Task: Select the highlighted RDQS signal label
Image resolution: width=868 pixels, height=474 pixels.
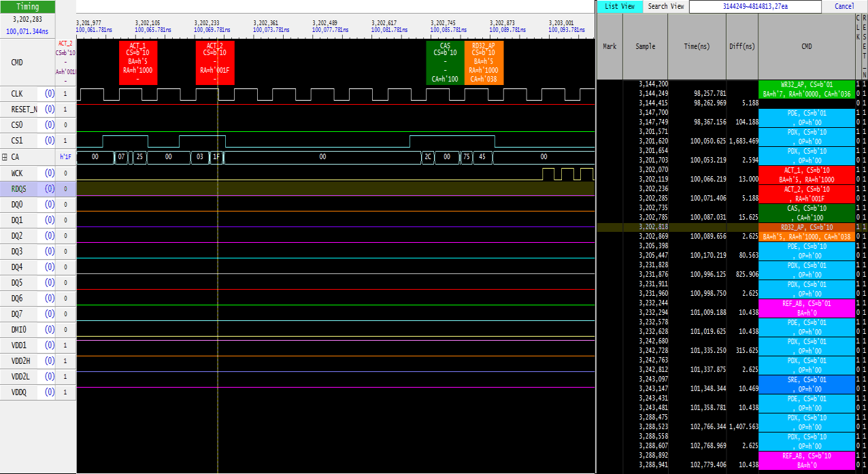Action: click(x=18, y=188)
